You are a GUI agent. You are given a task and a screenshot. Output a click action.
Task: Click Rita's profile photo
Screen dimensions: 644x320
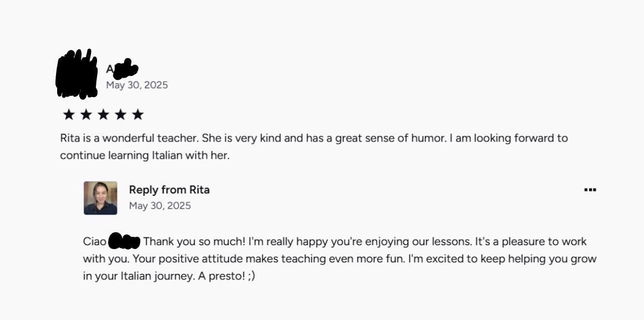100,198
